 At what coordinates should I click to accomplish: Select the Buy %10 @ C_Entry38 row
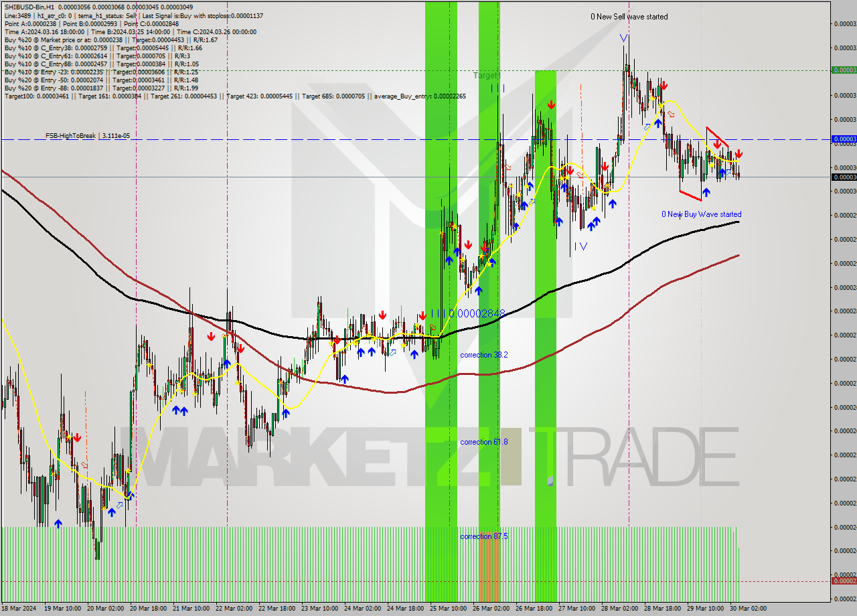[x=103, y=48]
